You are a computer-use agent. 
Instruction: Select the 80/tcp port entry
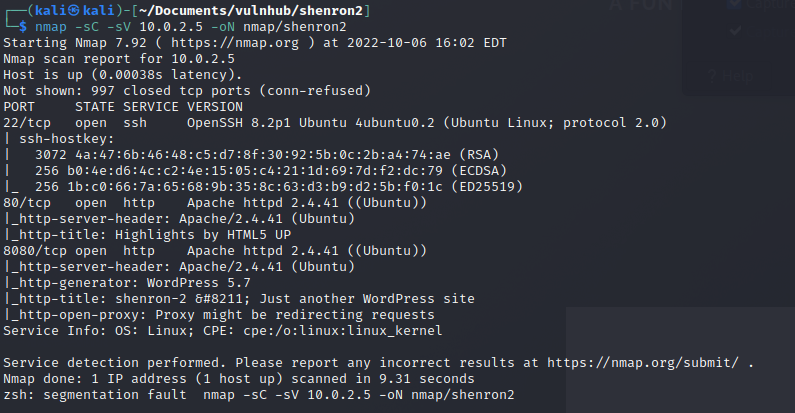[x=27, y=203]
